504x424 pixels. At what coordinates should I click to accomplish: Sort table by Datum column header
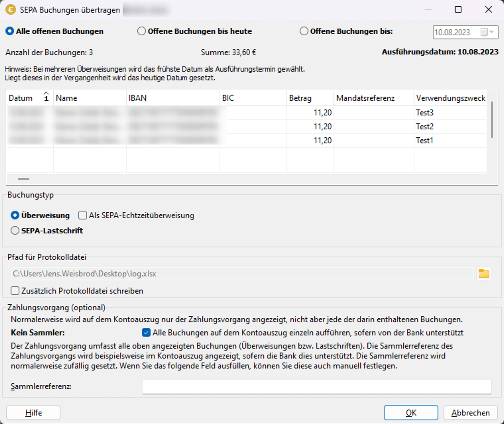[21, 98]
